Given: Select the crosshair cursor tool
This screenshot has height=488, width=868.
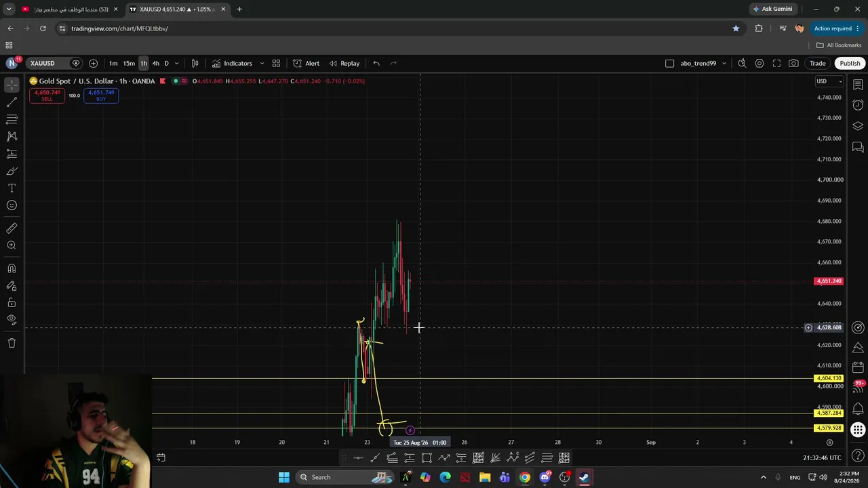Looking at the screenshot, I should point(12,85).
